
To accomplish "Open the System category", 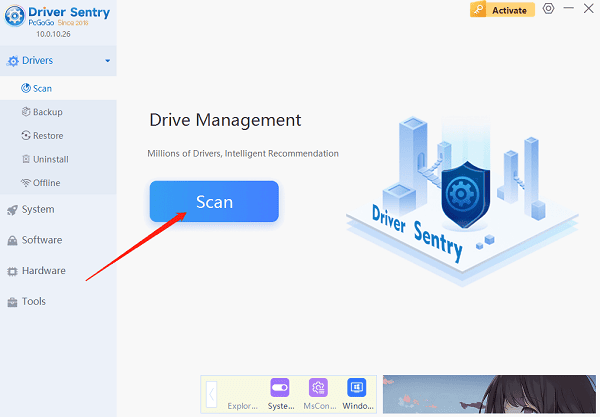I will point(38,210).
